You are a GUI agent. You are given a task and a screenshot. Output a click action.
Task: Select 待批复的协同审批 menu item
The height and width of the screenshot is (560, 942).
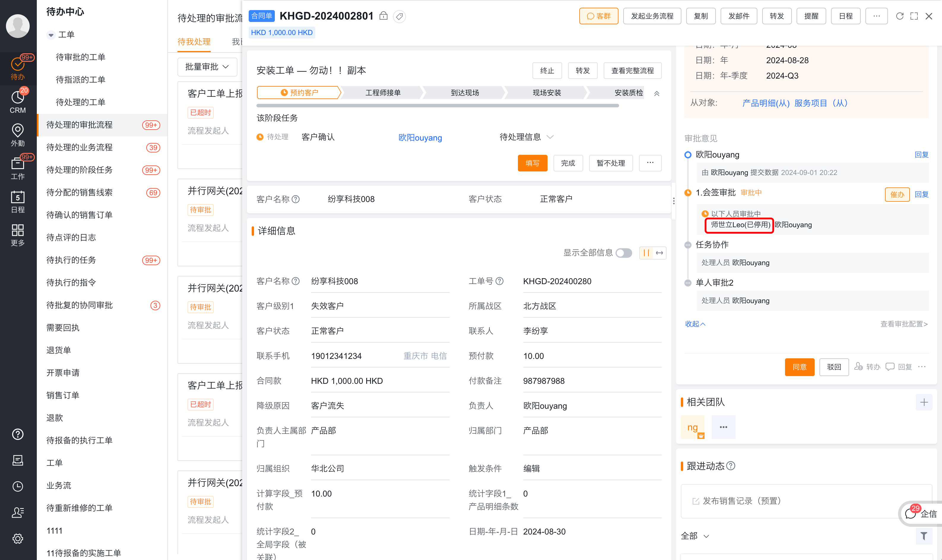[102, 305]
